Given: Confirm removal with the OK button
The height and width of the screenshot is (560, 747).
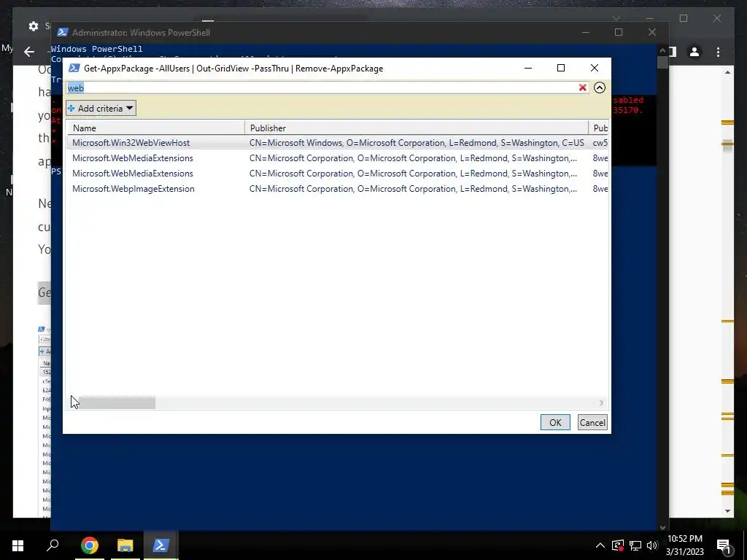Looking at the screenshot, I should (555, 422).
